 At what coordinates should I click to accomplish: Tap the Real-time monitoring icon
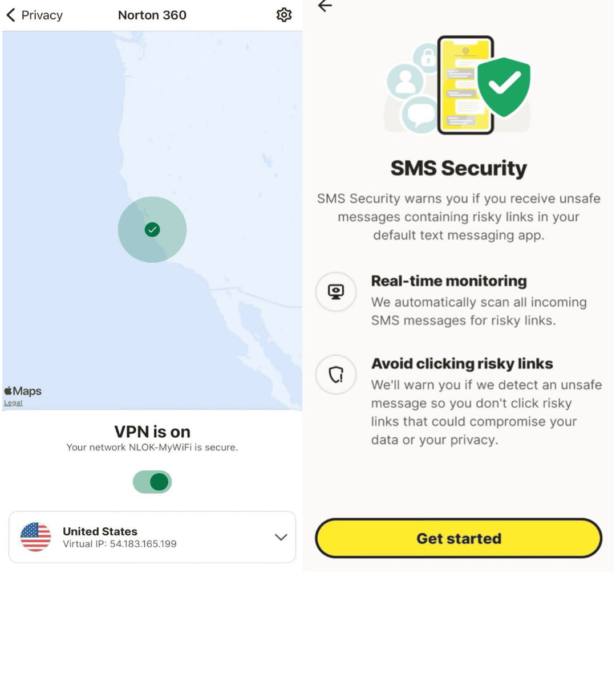[336, 292]
